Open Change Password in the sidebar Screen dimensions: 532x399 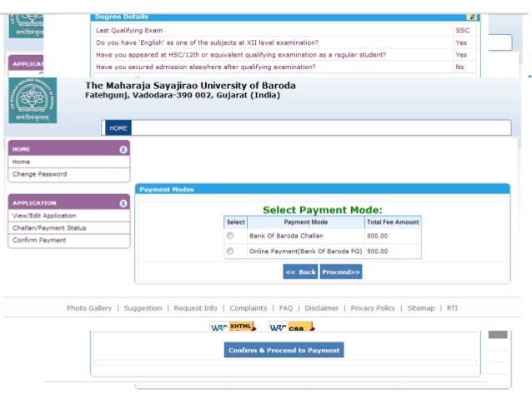[x=40, y=174]
